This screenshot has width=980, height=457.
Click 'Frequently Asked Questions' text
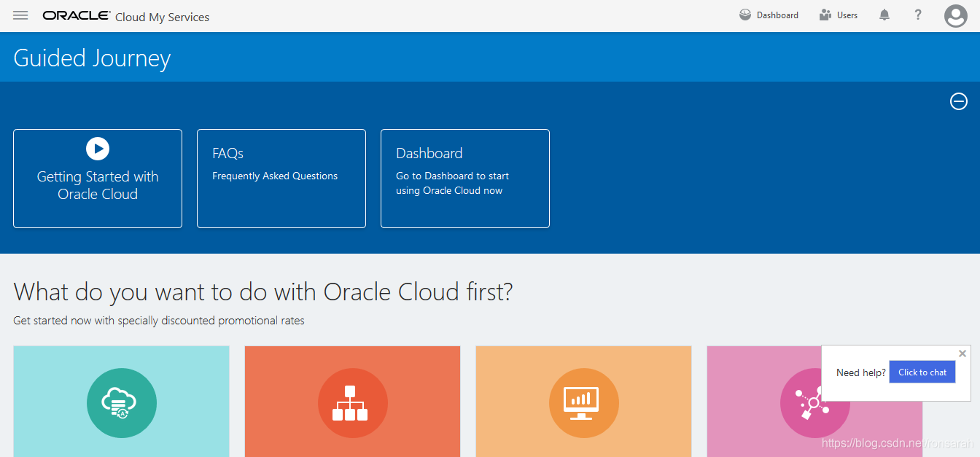point(275,176)
